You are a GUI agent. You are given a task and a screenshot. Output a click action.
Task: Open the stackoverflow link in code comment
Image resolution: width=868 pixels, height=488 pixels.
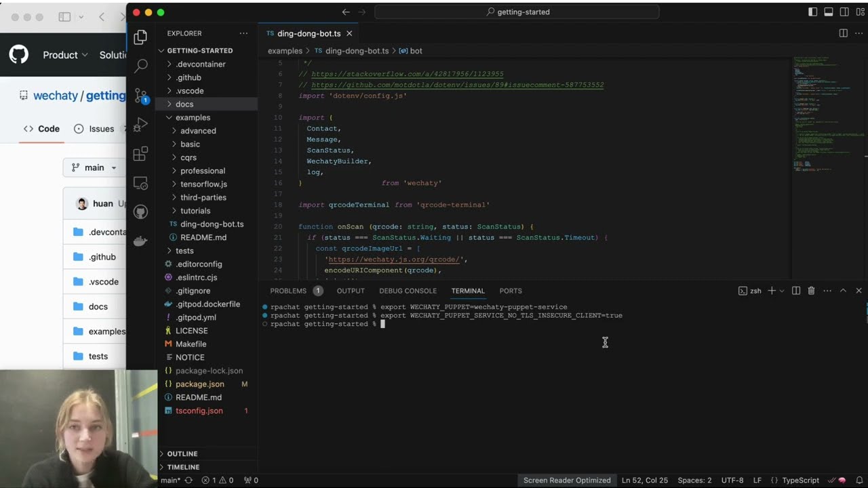coord(408,74)
